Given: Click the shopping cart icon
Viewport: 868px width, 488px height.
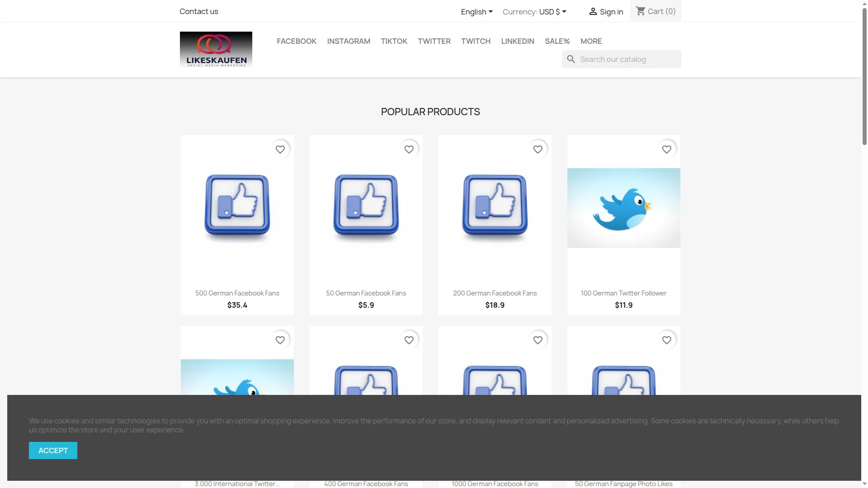Looking at the screenshot, I should (641, 11).
